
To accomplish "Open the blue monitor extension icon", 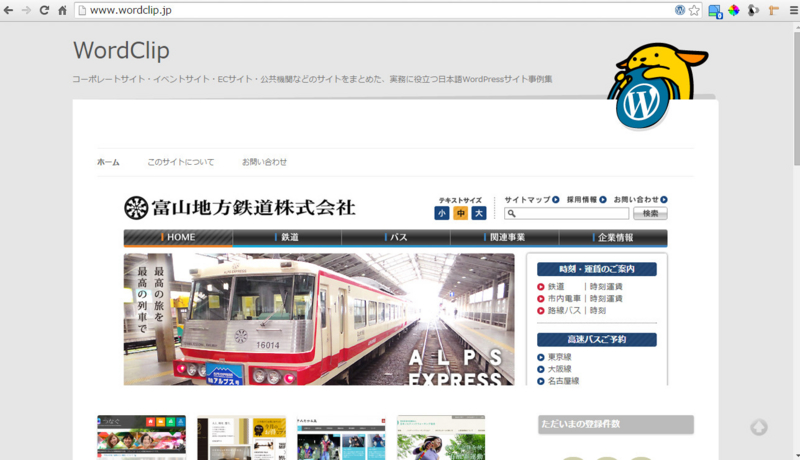I will pyautogui.click(x=715, y=11).
